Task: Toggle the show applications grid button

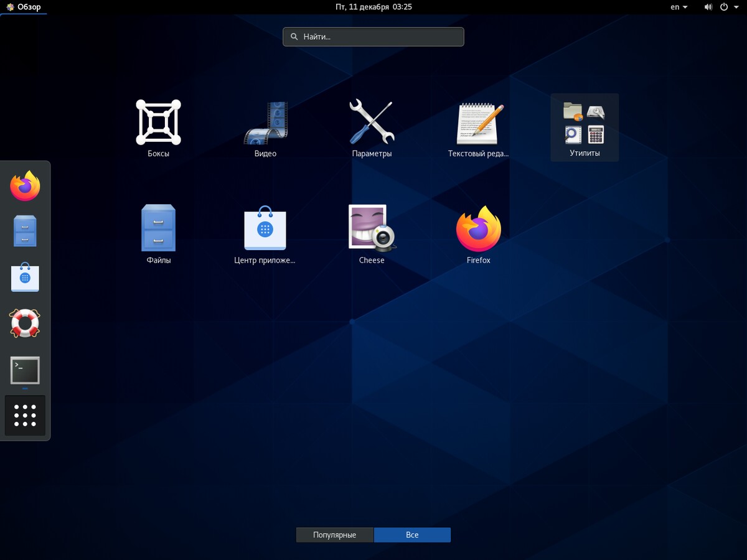Action: pos(25,415)
